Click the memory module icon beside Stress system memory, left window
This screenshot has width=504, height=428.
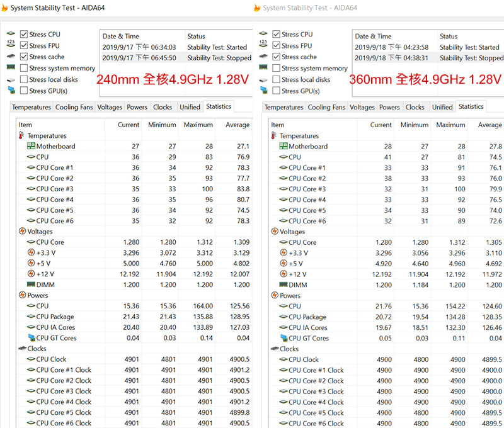[x=11, y=67]
